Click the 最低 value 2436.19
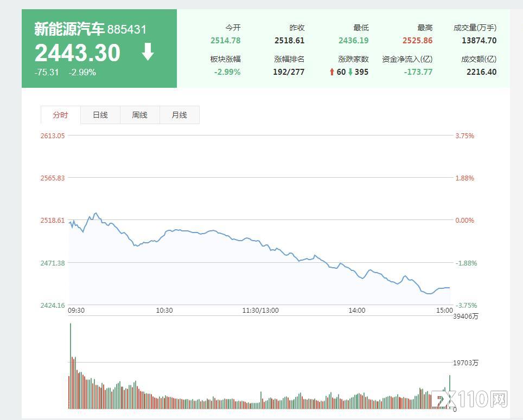 (354, 41)
